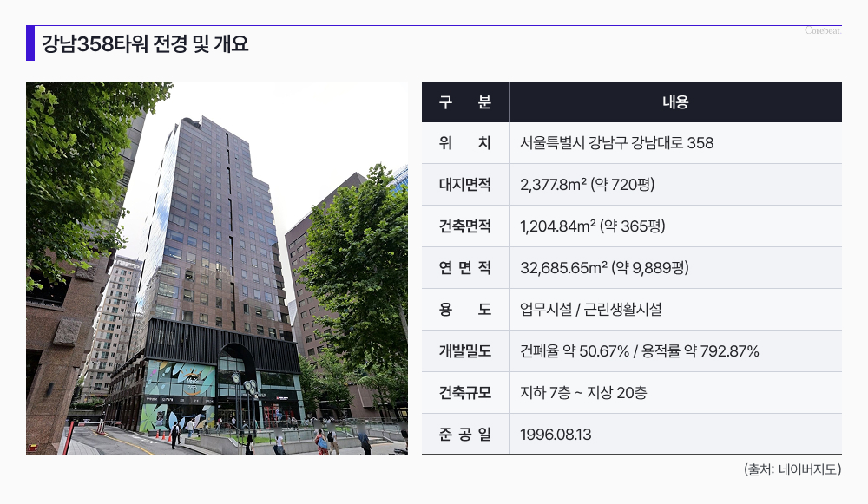Select the 건축면적 row label
The image size is (868, 504).
coord(465,226)
